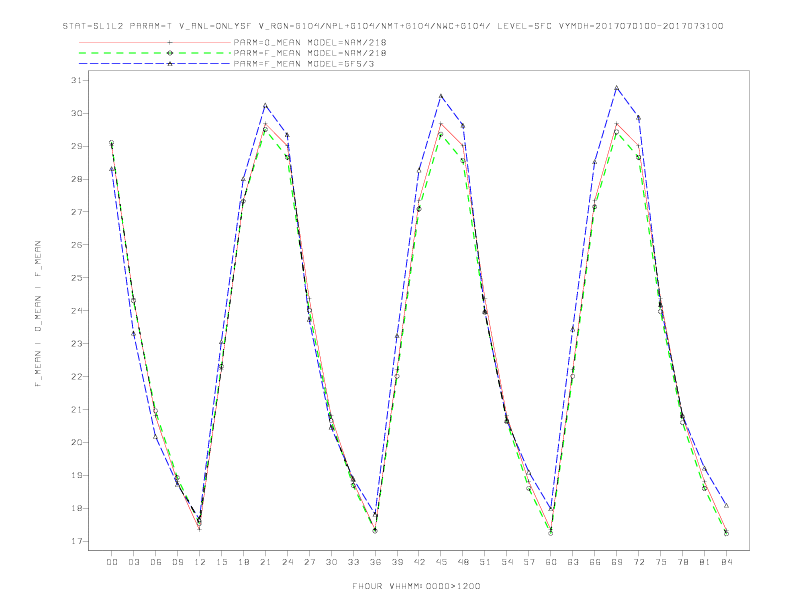Click x-axis forecast hour label 42
The height and width of the screenshot is (612, 792).
point(419,562)
